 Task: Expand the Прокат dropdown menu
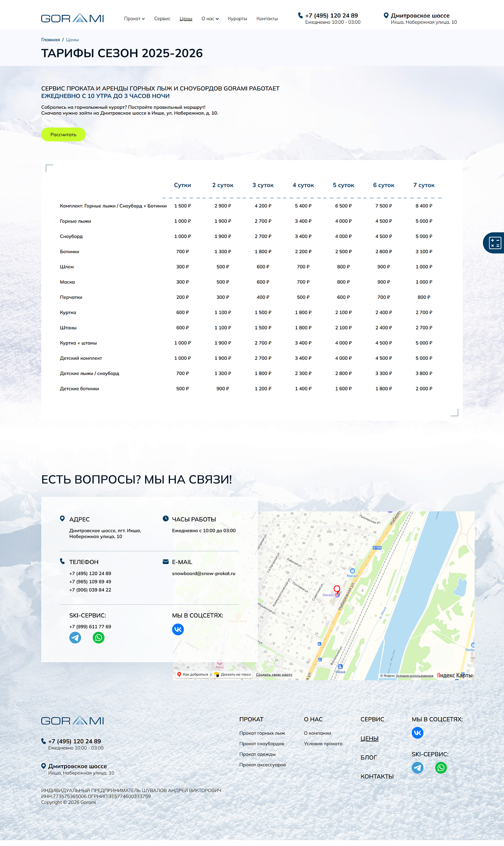pyautogui.click(x=134, y=19)
